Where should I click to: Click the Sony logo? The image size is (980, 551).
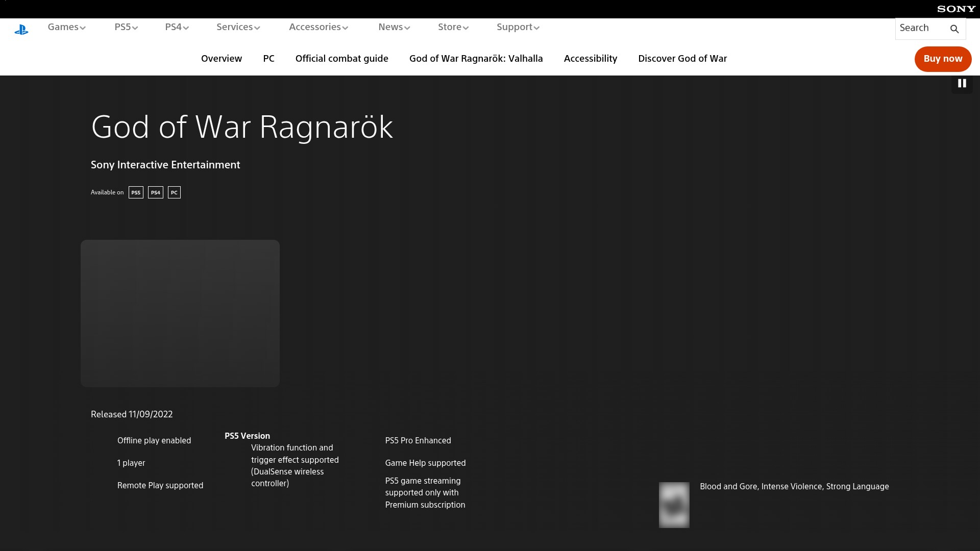(956, 9)
